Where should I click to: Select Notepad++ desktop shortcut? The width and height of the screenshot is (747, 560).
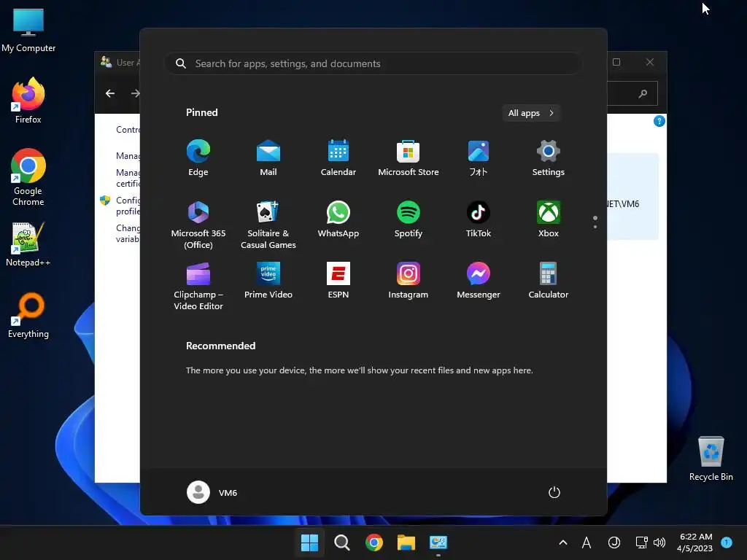(28, 244)
